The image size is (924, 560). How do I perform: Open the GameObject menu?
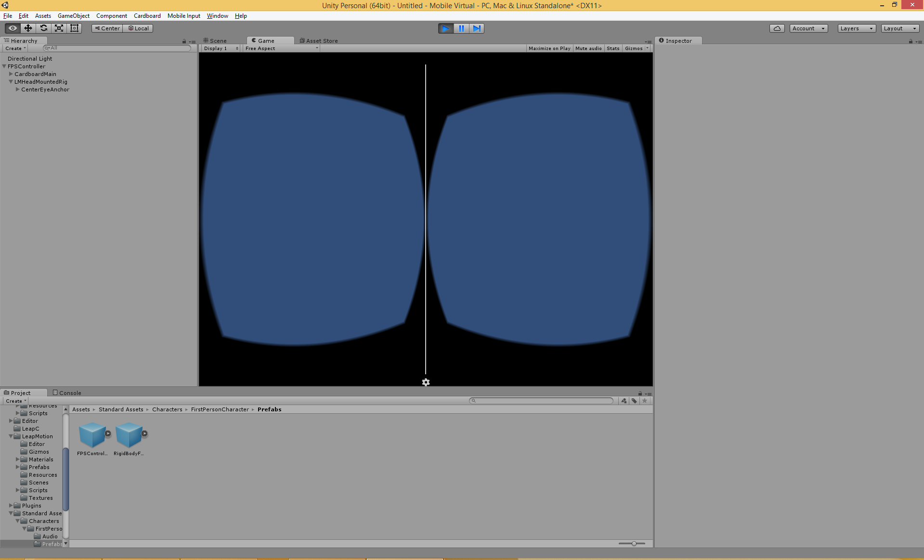click(x=74, y=16)
